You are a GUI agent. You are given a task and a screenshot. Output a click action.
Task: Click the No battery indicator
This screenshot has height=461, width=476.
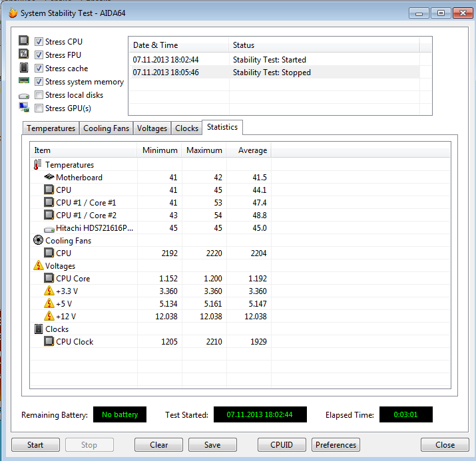(120, 414)
